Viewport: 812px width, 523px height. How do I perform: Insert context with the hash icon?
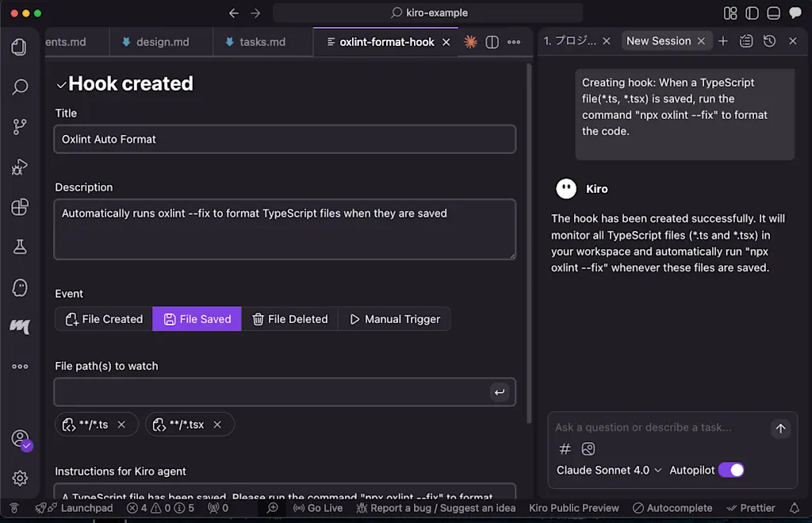pos(565,449)
